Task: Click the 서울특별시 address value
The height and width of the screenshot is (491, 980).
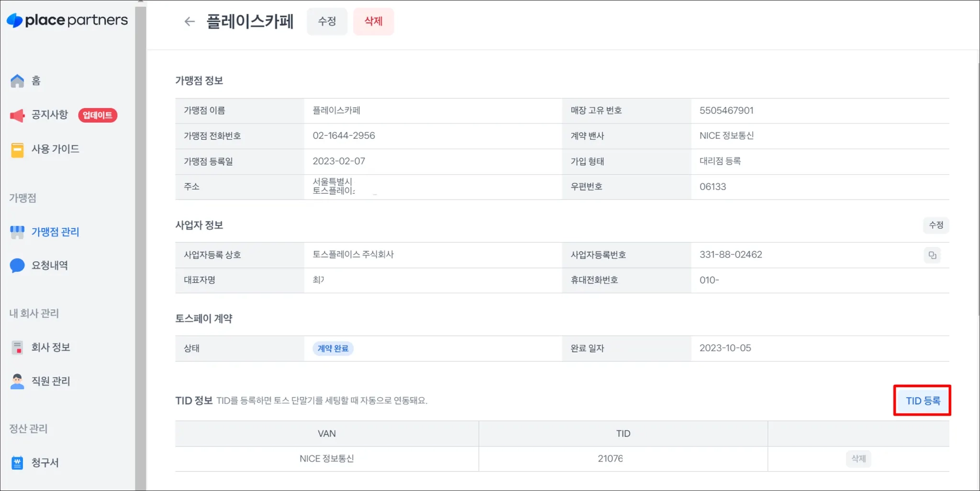Action: (334, 186)
